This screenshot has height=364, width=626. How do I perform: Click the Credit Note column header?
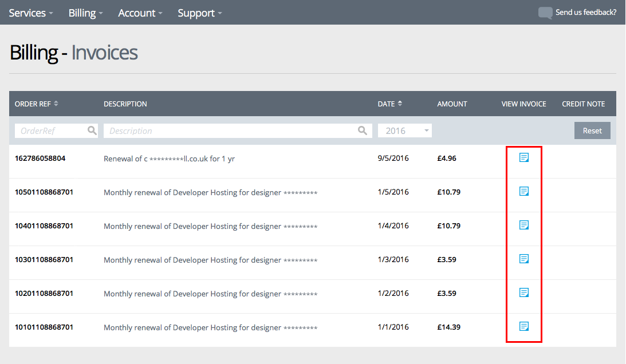coord(583,104)
